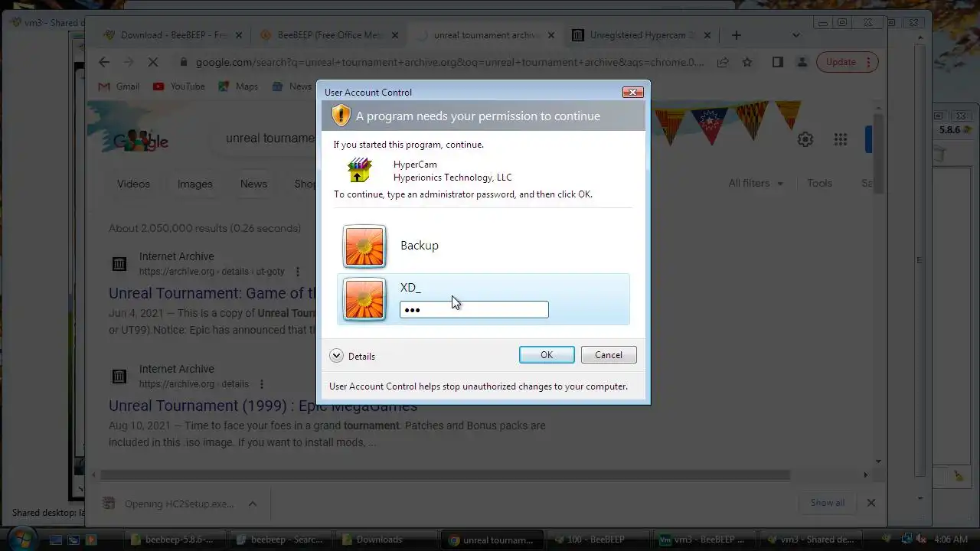980x551 pixels.
Task: Open Unreal Tournament (1999) result link
Action: [263, 406]
